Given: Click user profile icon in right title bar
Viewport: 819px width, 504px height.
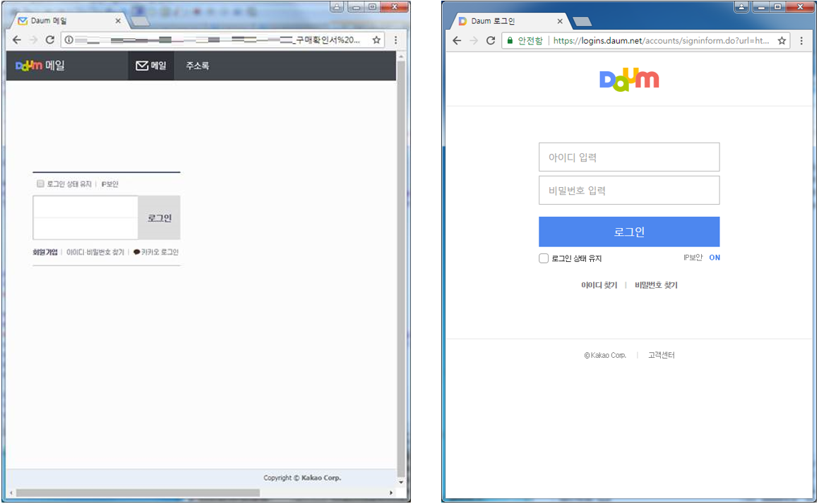Looking at the screenshot, I should pyautogui.click(x=741, y=7).
